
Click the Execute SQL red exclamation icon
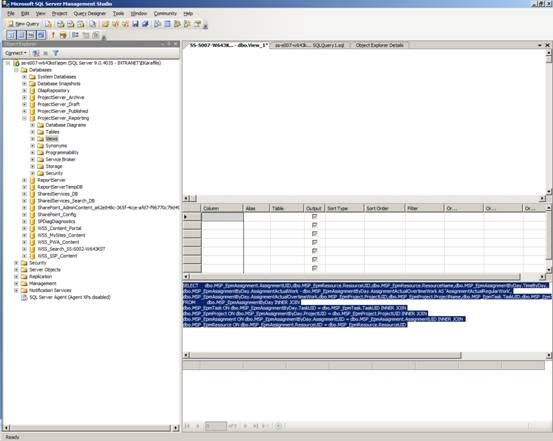(53, 35)
